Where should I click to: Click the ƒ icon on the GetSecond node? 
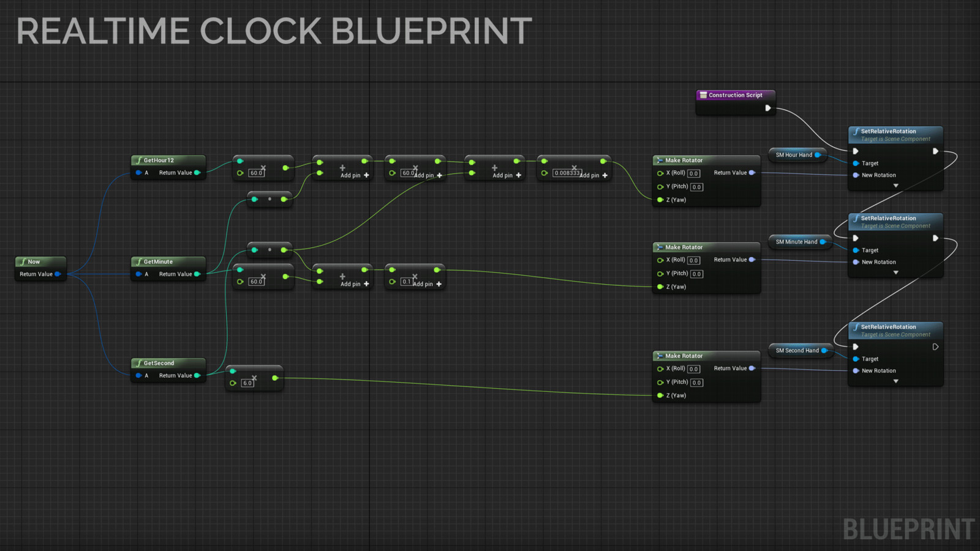[139, 362]
